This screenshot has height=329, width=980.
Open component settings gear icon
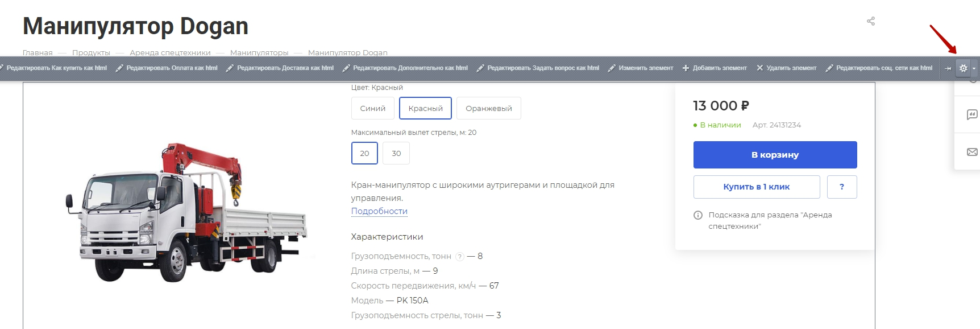coord(963,68)
